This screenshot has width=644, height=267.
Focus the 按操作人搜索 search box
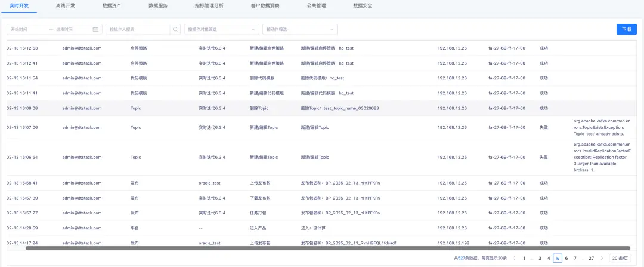(x=138, y=30)
